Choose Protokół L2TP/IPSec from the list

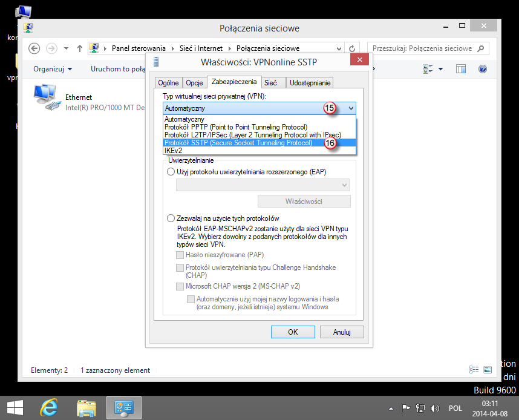pos(259,135)
